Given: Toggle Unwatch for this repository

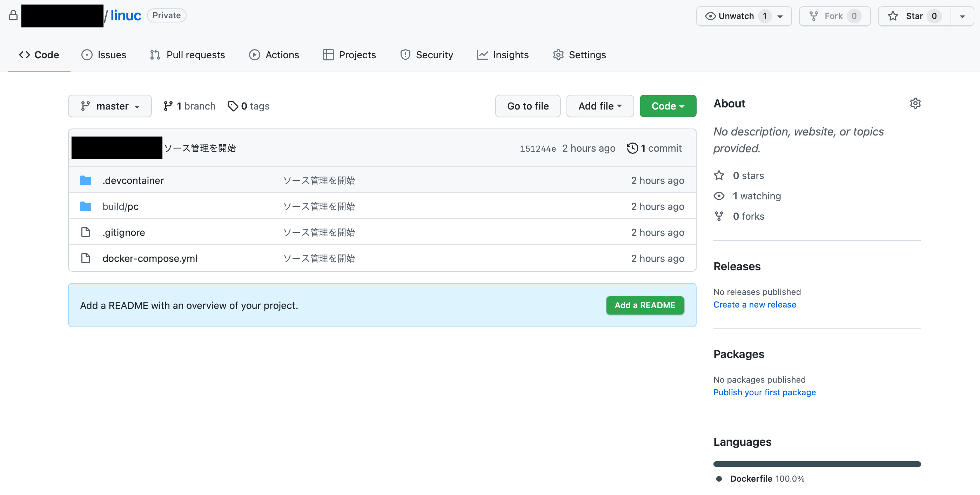Looking at the screenshot, I should click(x=736, y=16).
